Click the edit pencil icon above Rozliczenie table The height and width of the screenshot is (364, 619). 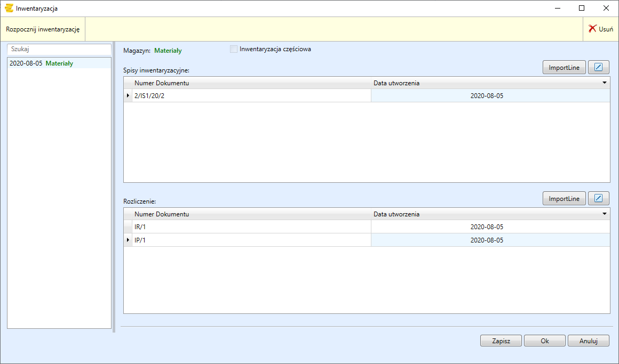[598, 199]
